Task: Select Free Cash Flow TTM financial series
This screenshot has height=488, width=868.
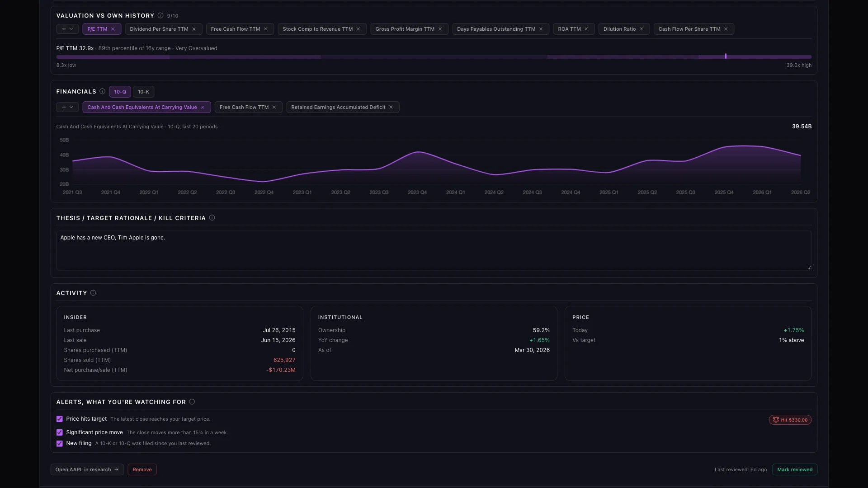Action: tap(244, 107)
